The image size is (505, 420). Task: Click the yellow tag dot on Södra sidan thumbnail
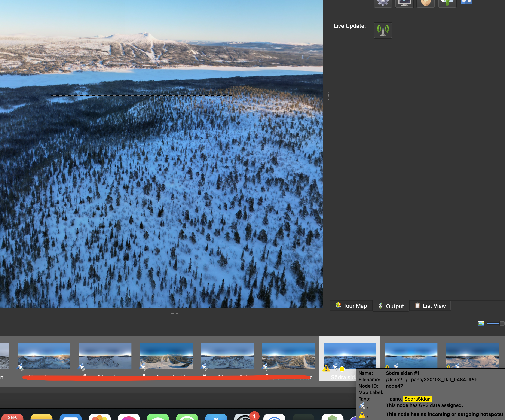pos(342,369)
